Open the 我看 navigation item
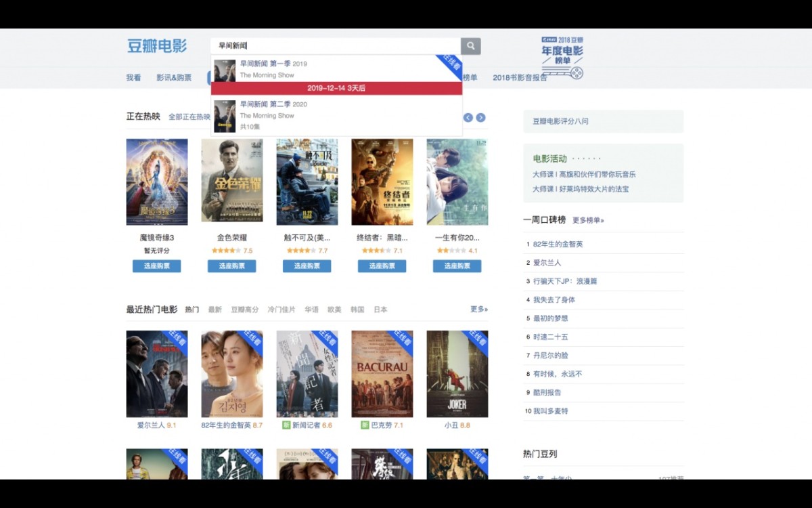This screenshot has height=508, width=812. [x=133, y=78]
